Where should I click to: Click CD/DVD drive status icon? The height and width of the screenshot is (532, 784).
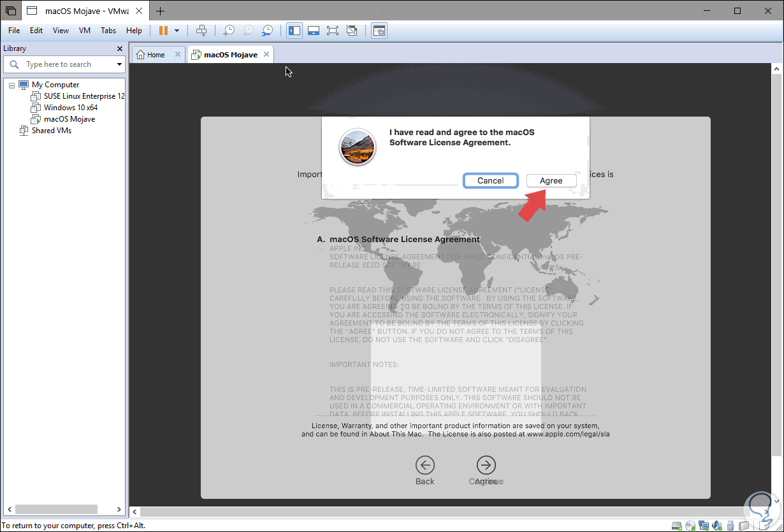(690, 526)
